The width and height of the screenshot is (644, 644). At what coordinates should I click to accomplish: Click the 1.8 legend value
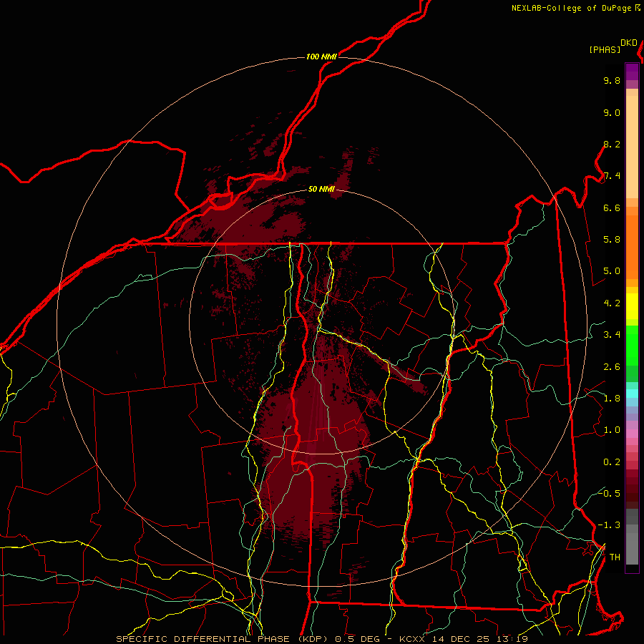(x=612, y=399)
